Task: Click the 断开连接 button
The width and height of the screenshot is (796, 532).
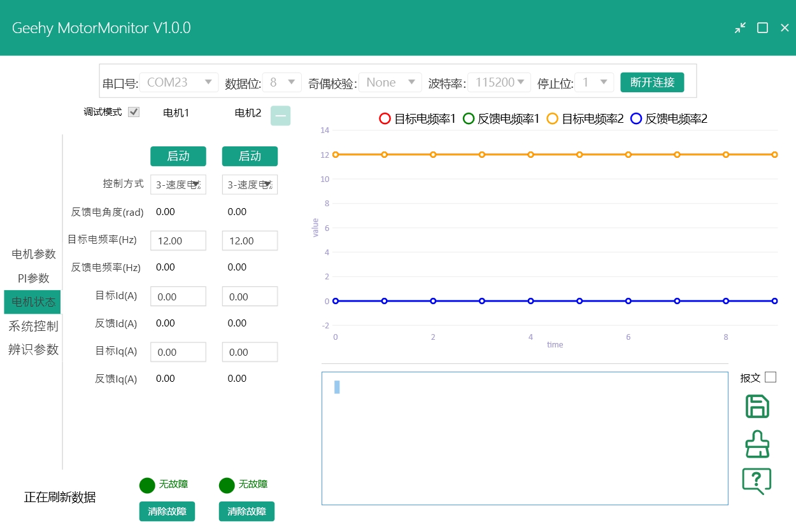Action: (x=652, y=82)
